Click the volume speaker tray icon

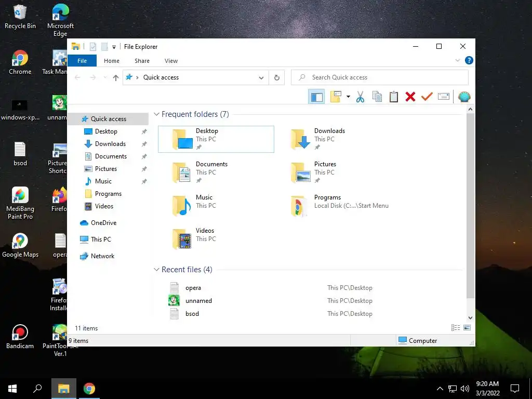pyautogui.click(x=465, y=389)
